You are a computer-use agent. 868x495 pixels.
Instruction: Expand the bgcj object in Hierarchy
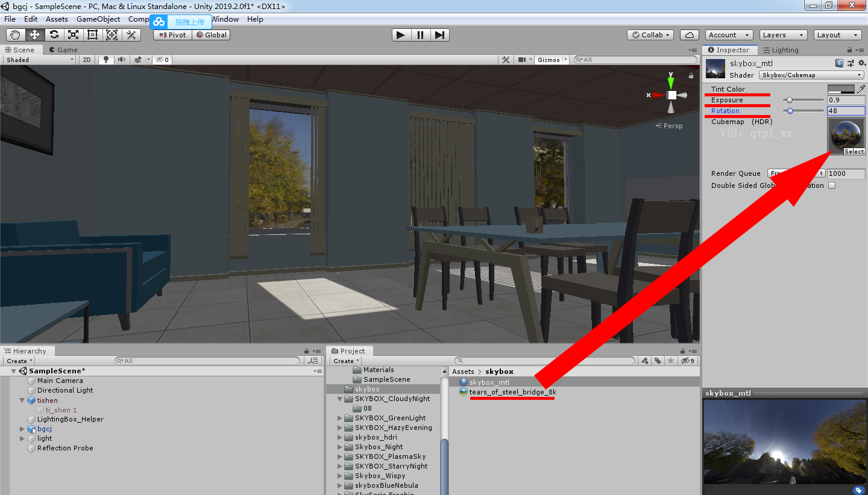[23, 429]
